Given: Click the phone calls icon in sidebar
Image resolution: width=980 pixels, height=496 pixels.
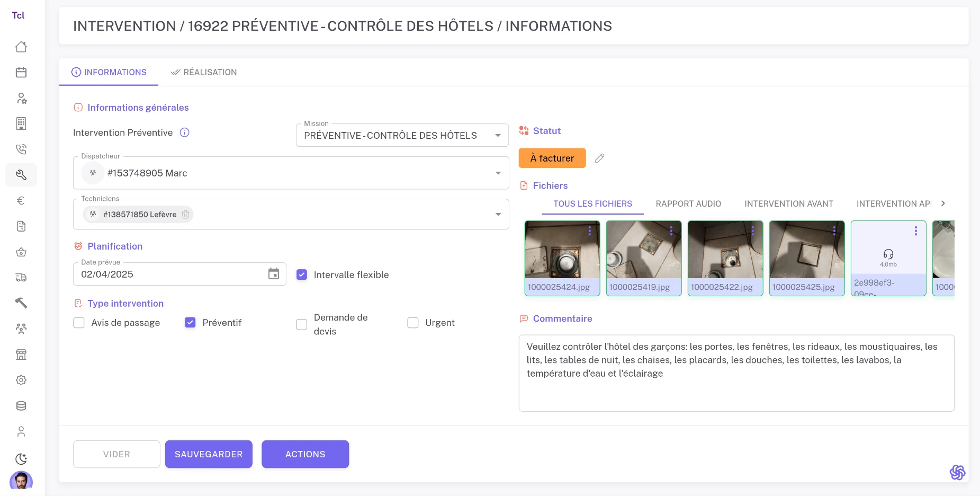Looking at the screenshot, I should click(21, 149).
